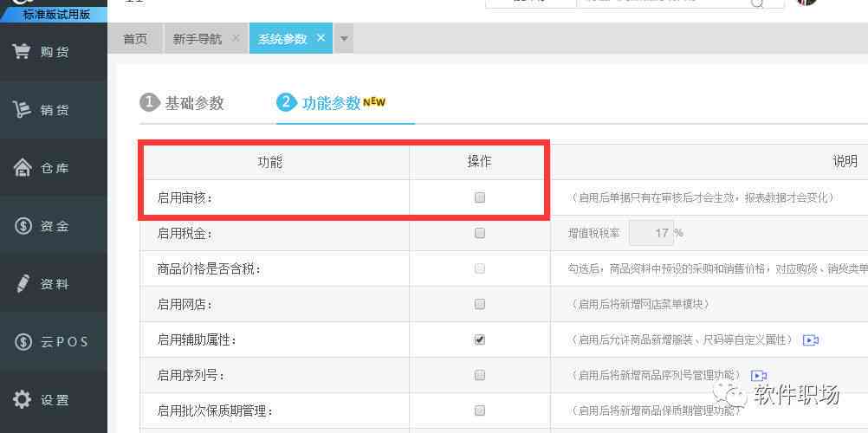Open the 云POS dollar icon
Screen dimensions: 868x433
[23, 342]
